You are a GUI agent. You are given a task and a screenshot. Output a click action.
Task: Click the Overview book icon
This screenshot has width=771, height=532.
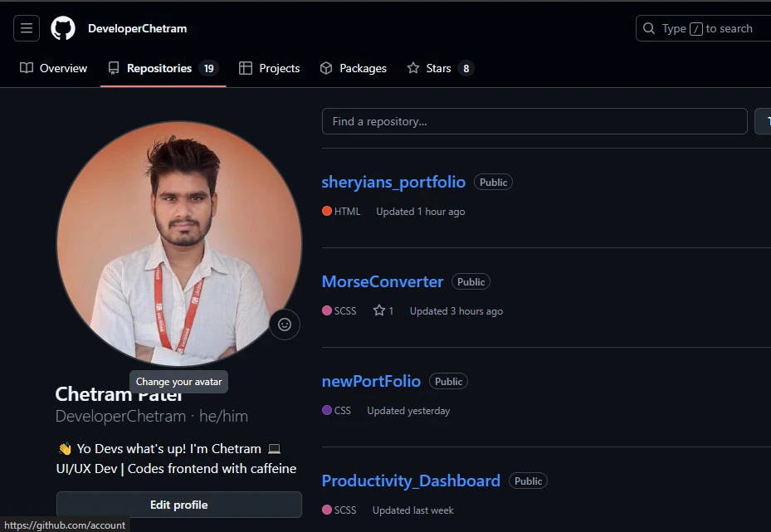(x=25, y=67)
